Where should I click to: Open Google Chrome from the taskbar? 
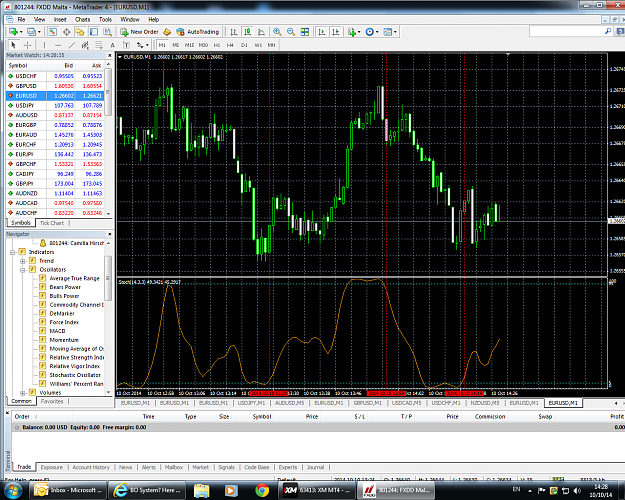click(x=262, y=490)
